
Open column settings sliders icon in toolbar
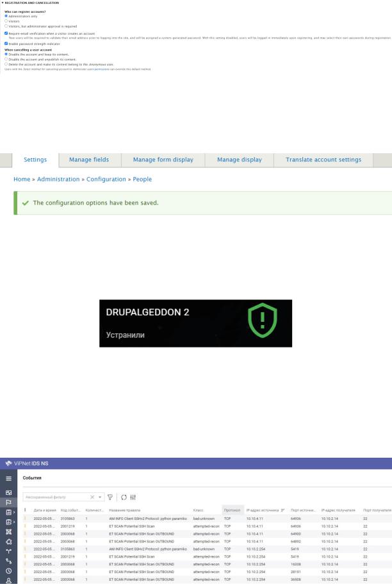click(133, 497)
